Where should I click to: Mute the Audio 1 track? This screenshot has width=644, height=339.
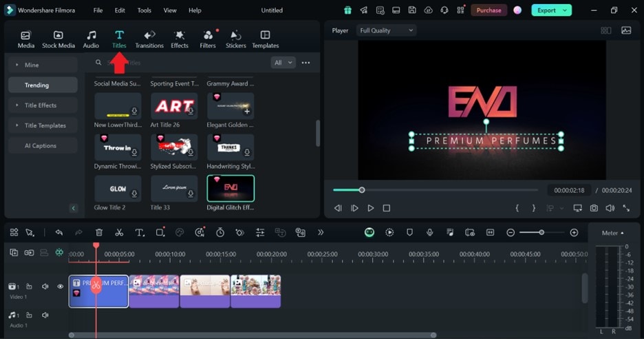pos(45,315)
